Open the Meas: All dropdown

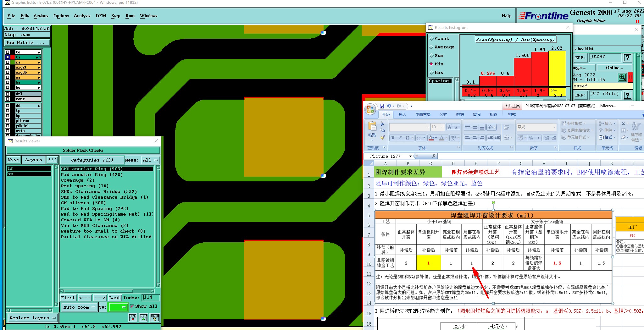(150, 160)
